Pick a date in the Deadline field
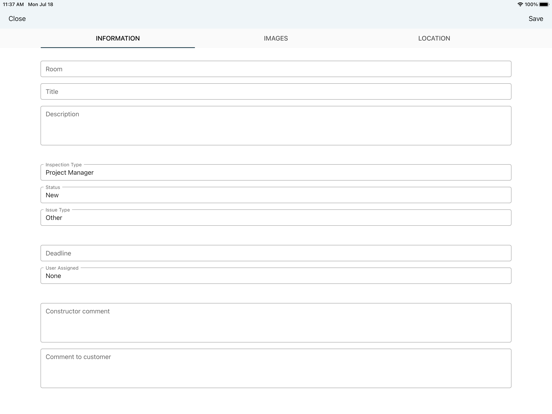Image resolution: width=552 pixels, height=414 pixels. (276, 253)
